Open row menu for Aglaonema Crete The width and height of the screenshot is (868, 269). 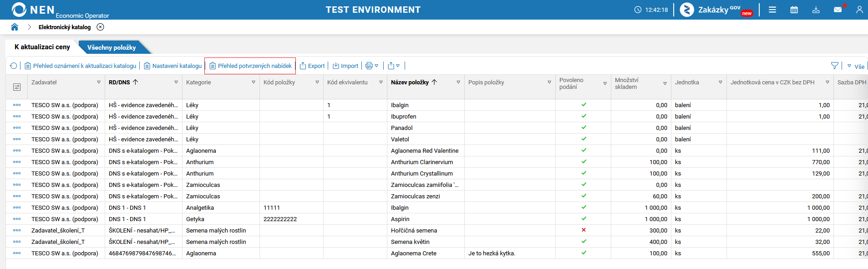coord(17,253)
